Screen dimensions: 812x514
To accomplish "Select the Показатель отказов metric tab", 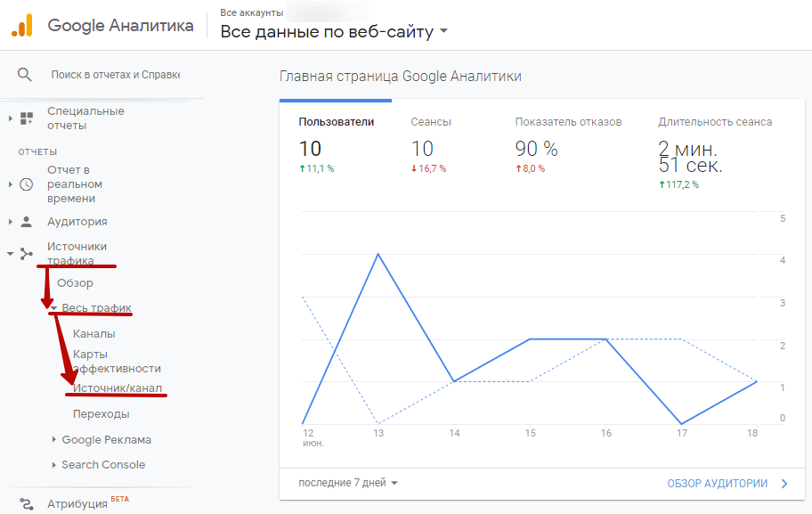I will (568, 144).
